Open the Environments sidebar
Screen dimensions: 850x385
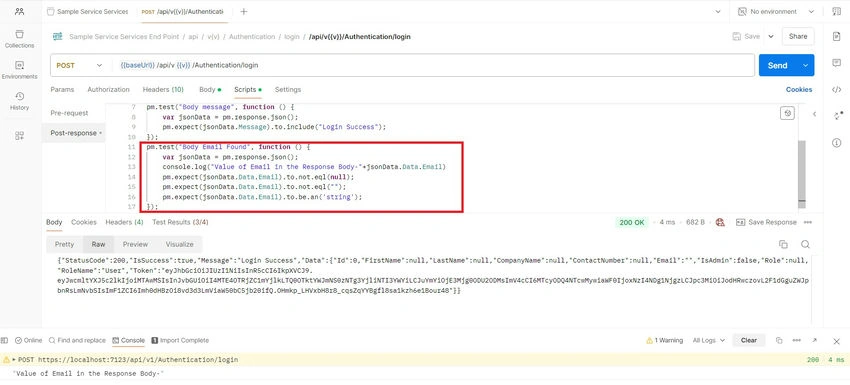(20, 70)
